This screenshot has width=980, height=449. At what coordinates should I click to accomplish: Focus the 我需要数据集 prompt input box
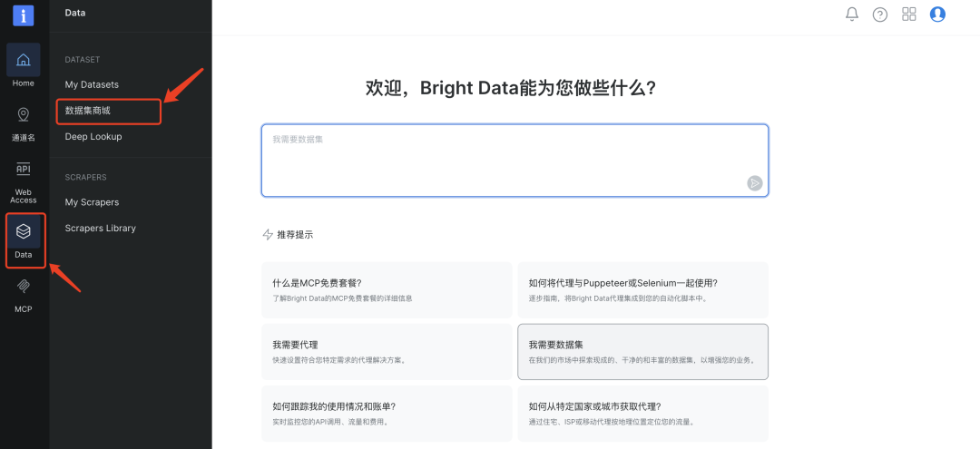515,161
